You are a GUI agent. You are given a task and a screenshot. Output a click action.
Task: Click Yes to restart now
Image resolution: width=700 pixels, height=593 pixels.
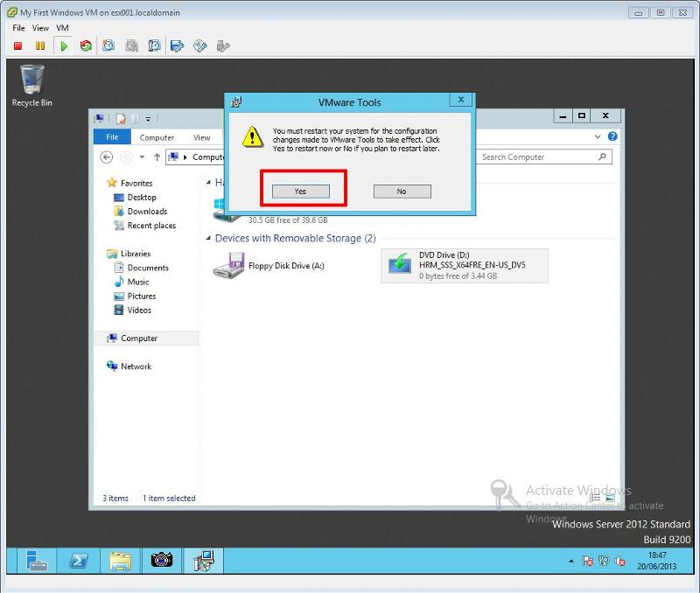pos(301,192)
